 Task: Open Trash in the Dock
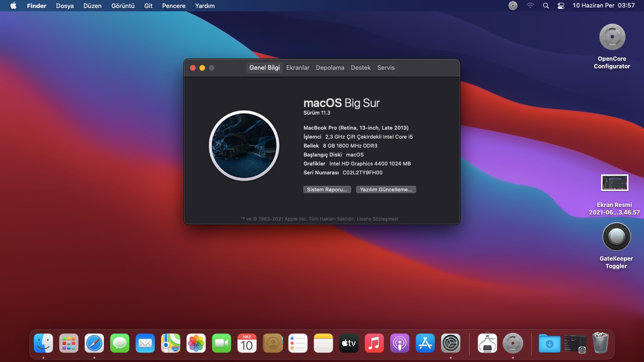click(601, 343)
